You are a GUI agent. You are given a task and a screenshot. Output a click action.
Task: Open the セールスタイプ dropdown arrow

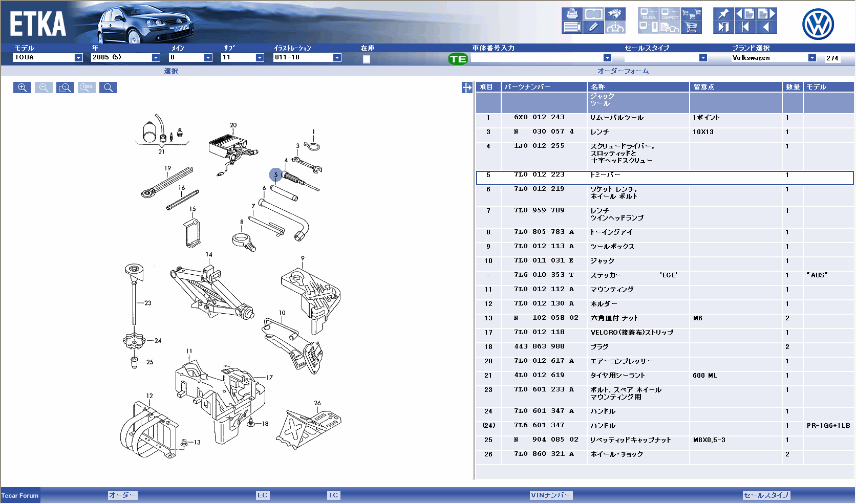pos(703,58)
